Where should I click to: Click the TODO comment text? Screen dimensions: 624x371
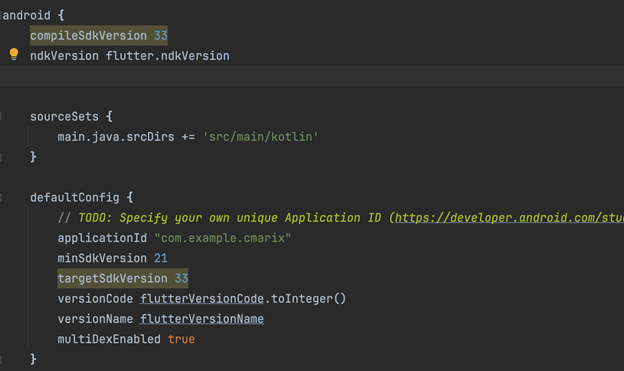[230, 218]
